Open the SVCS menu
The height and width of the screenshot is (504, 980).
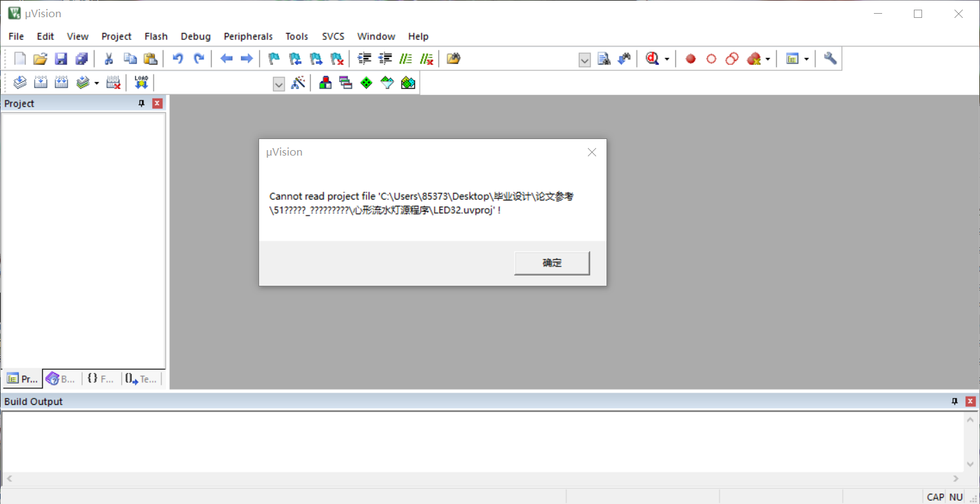click(x=334, y=36)
